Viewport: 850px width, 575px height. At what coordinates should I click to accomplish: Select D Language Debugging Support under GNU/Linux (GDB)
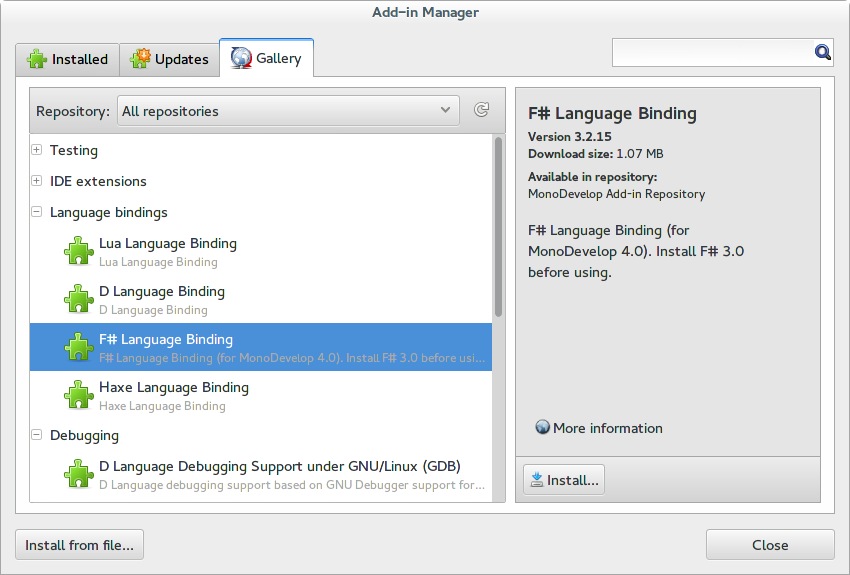[x=280, y=467]
